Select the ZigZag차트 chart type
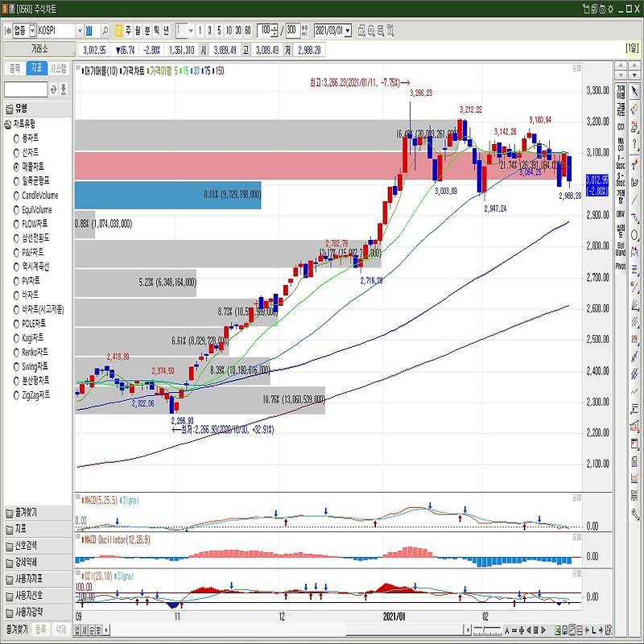 pos(31,394)
